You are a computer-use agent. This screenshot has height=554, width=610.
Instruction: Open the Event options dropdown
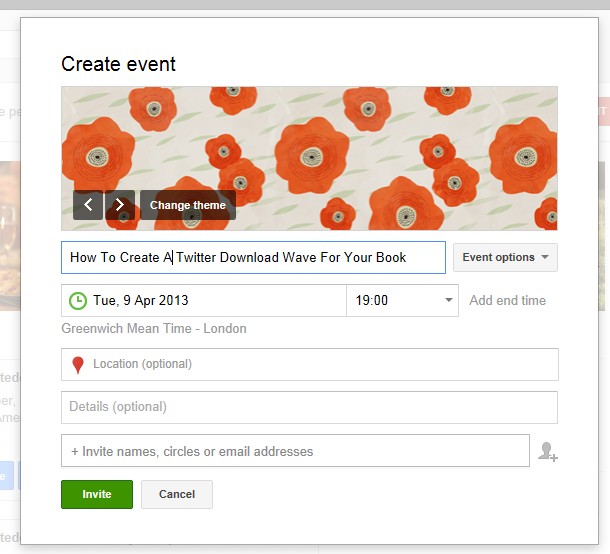(505, 258)
